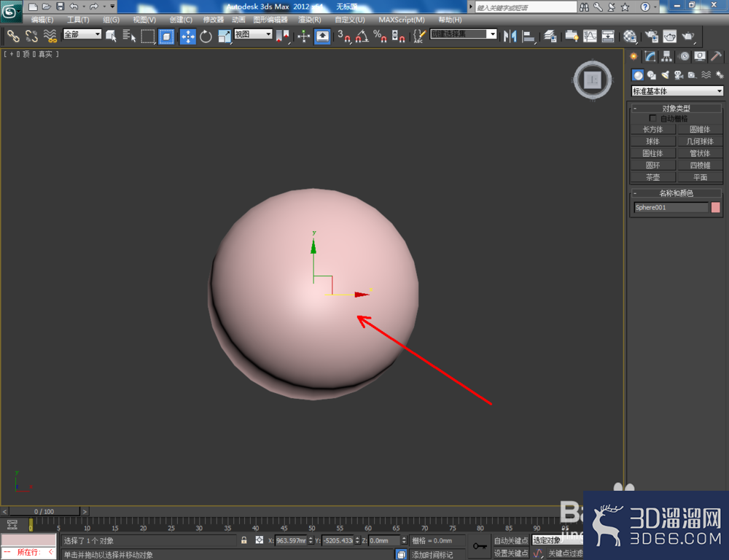Switch to the Modify command panel tab
729x560 pixels.
coord(650,57)
